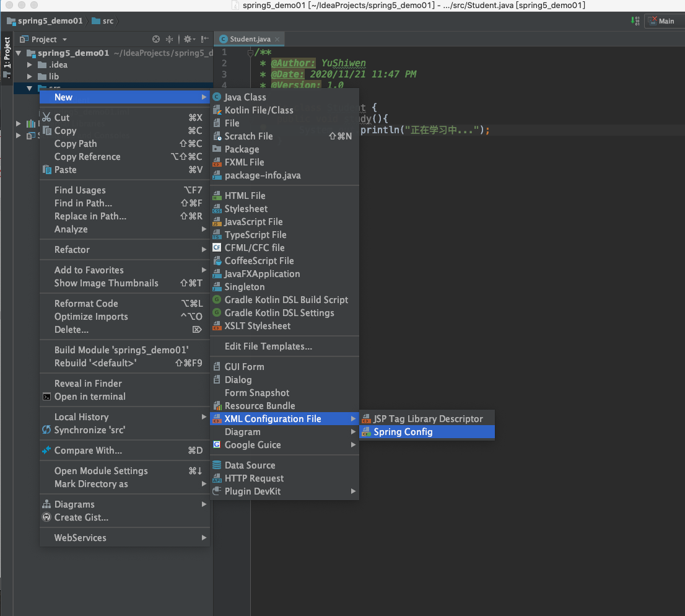This screenshot has width=685, height=616.
Task: Click the JavaScript File icon
Action: (x=217, y=222)
